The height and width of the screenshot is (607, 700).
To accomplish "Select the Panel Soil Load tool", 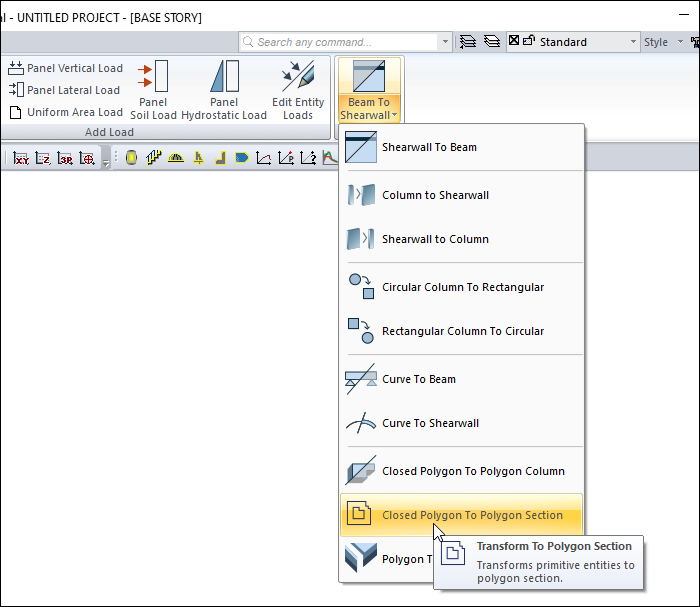I will 153,90.
